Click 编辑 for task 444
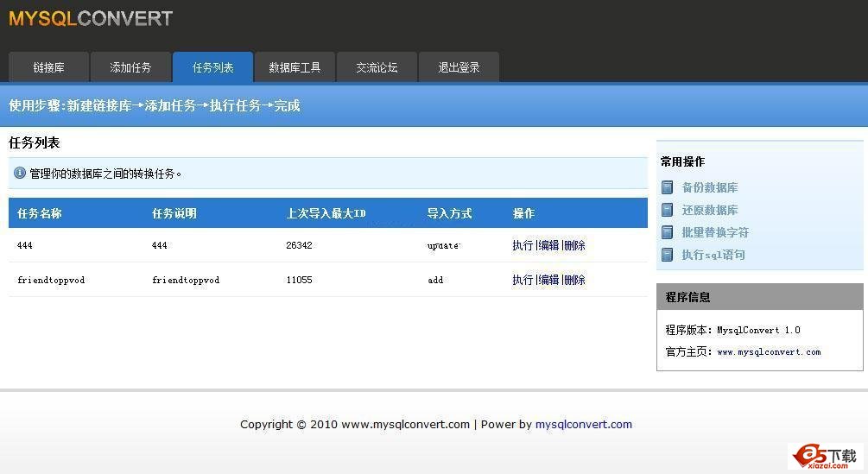Image resolution: width=868 pixels, height=474 pixels. coord(549,245)
